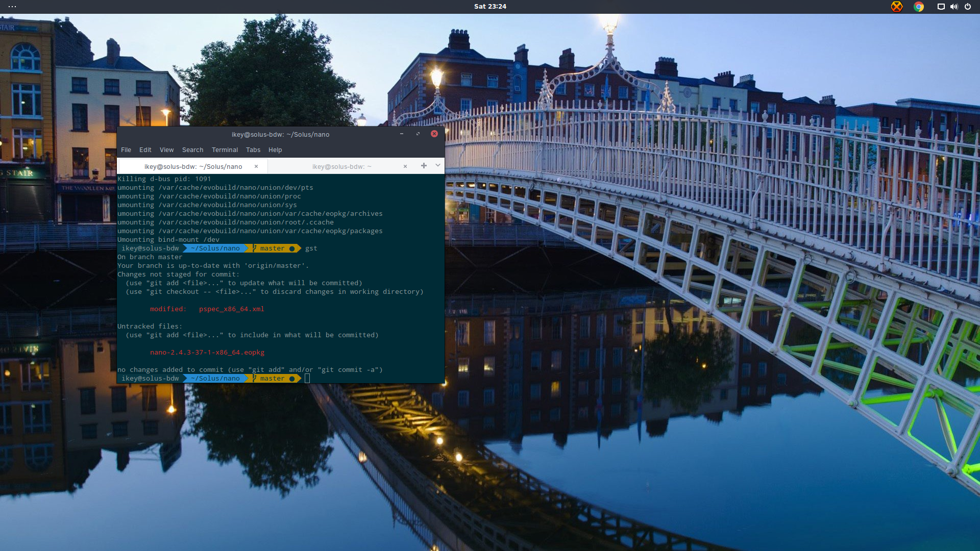Screen dimensions: 980x551
Task: Click the bottom prompt's ~/Solus/nano segment
Action: (215, 379)
